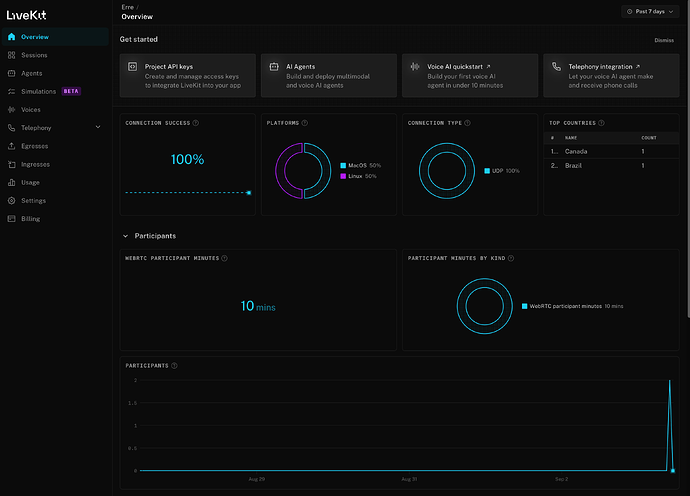Click the MacOS legend color swatch

[x=343, y=165]
